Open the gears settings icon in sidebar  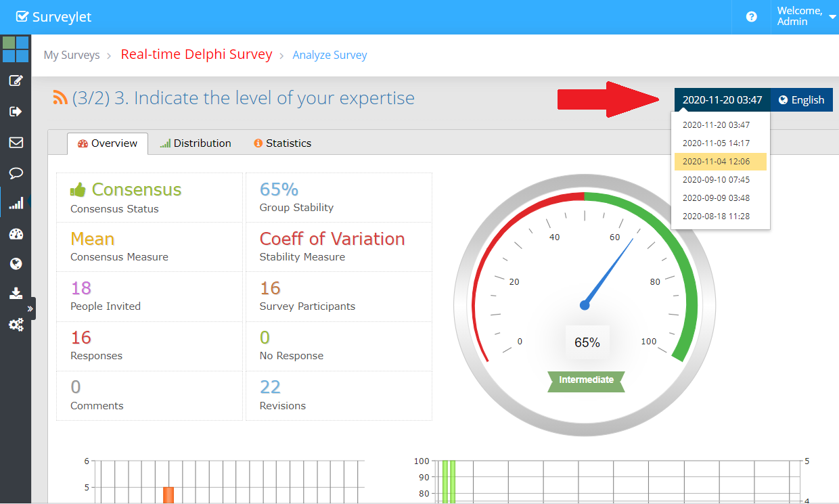point(16,325)
